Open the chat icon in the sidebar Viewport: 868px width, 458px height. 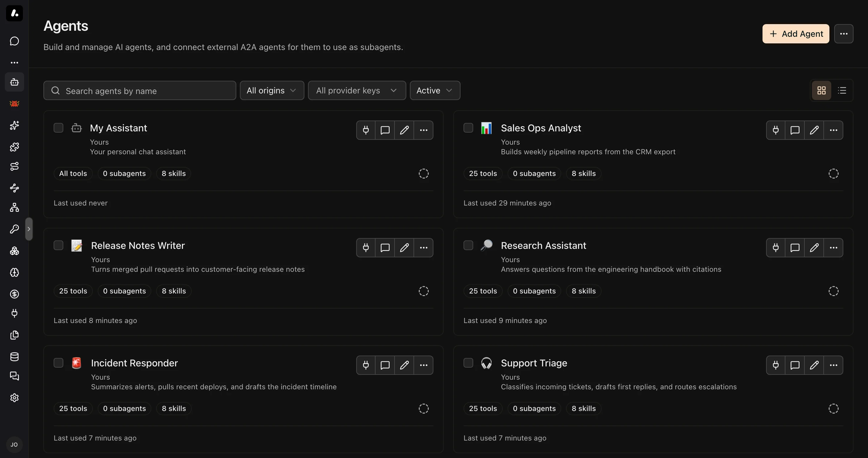[x=14, y=41]
